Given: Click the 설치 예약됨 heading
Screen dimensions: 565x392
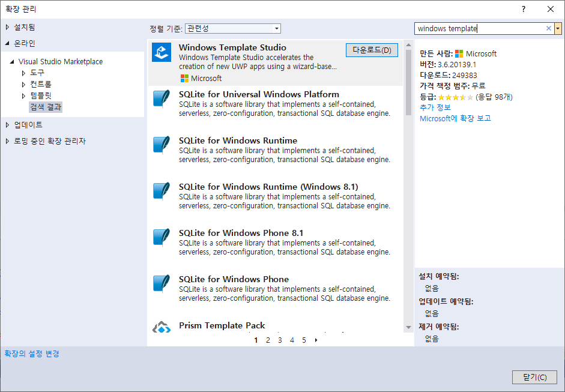Looking at the screenshot, I should click(439, 277).
